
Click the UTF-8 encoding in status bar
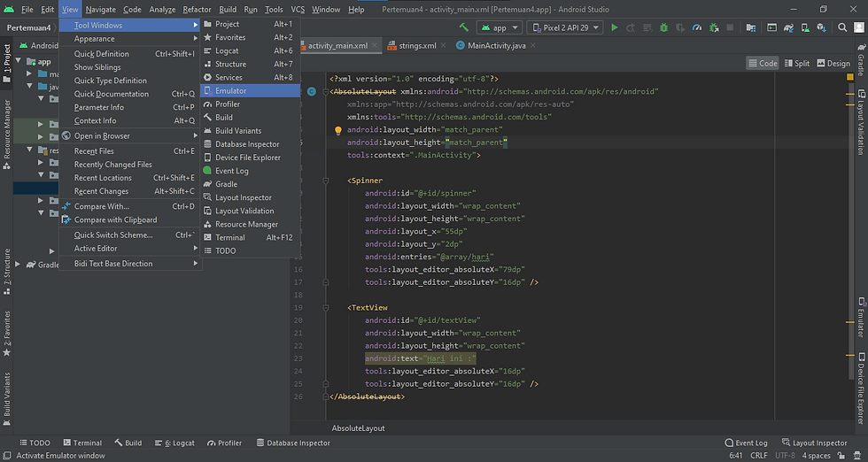tap(785, 455)
